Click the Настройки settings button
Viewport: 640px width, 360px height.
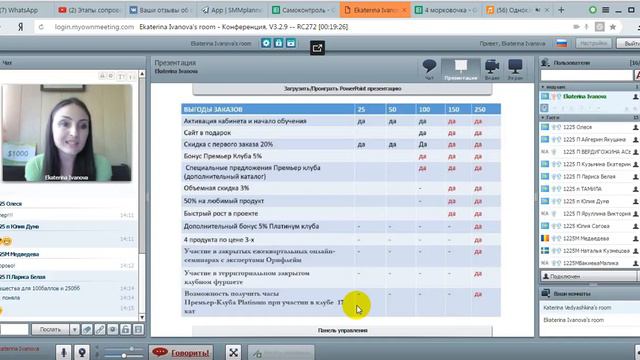click(x=594, y=43)
